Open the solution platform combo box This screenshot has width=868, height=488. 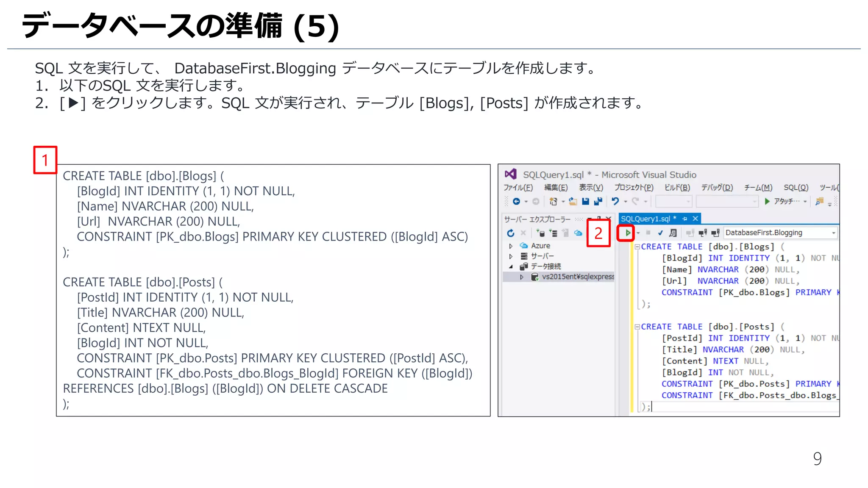coord(727,202)
